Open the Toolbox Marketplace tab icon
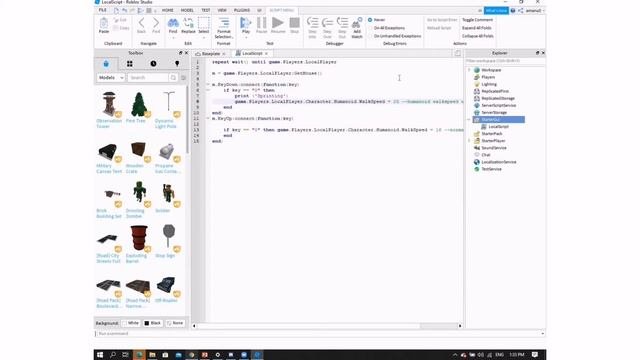This screenshot has height=360, width=640. [x=106, y=64]
